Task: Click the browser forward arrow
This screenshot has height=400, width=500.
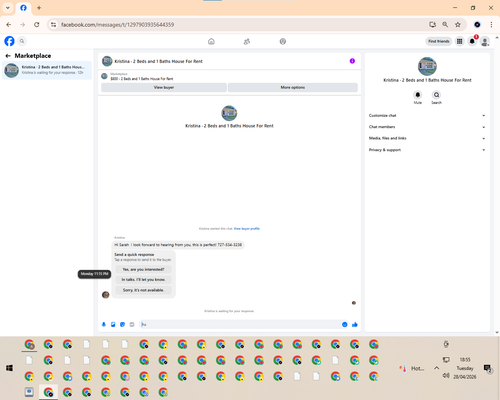Action: click(x=23, y=25)
